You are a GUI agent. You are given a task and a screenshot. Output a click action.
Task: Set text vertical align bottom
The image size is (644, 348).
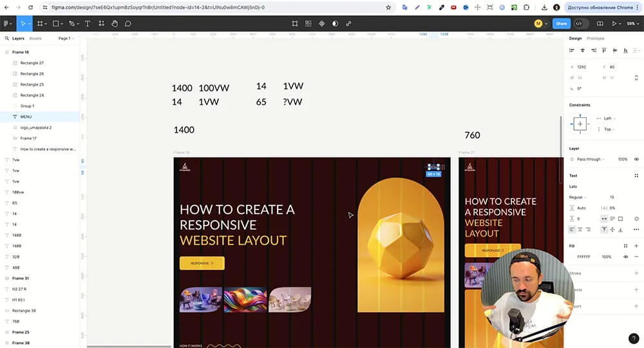[621, 229]
